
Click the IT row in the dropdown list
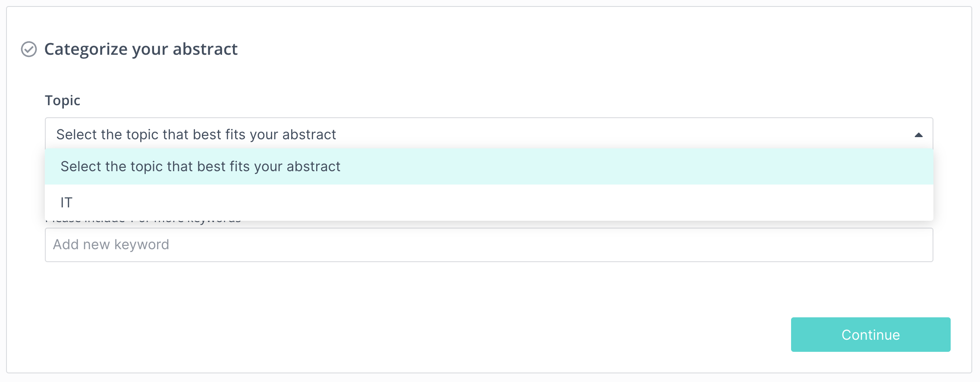click(489, 203)
